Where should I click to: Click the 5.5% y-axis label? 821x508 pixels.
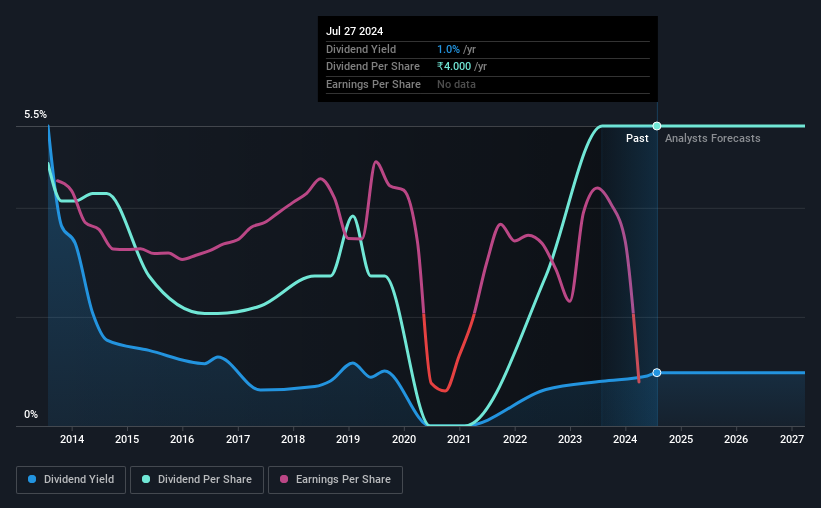click(x=35, y=114)
